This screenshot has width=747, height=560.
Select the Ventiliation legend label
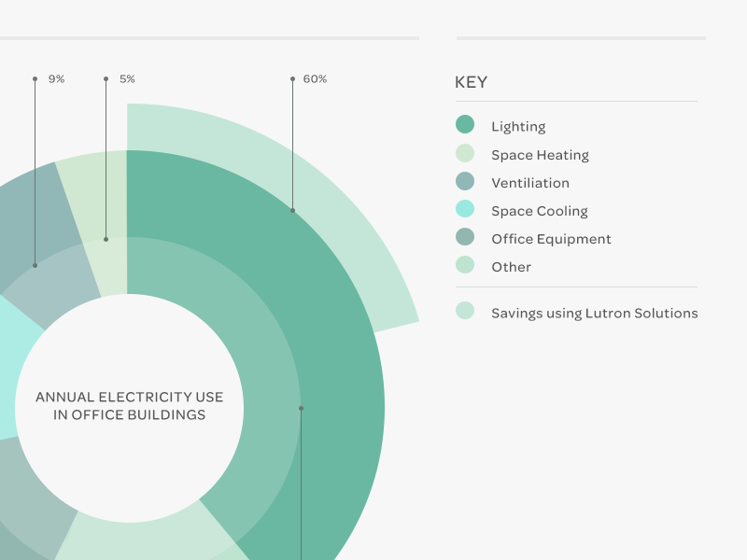[530, 183]
